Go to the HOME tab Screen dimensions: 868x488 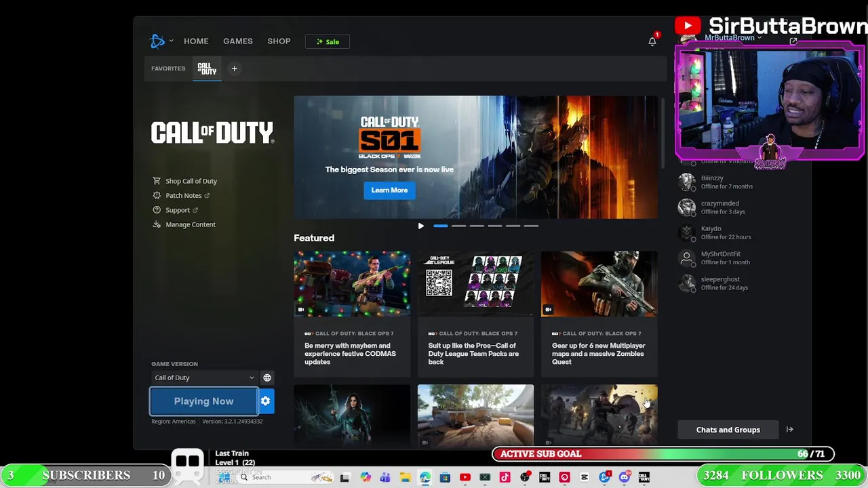coord(196,41)
